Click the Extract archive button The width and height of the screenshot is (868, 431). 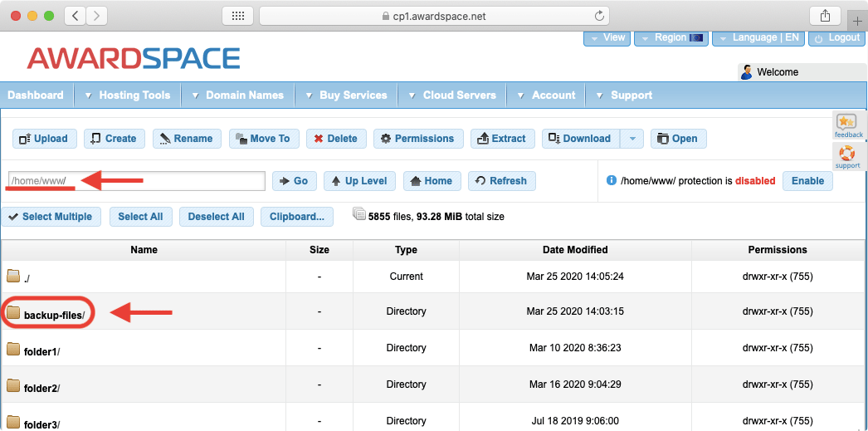[502, 139]
